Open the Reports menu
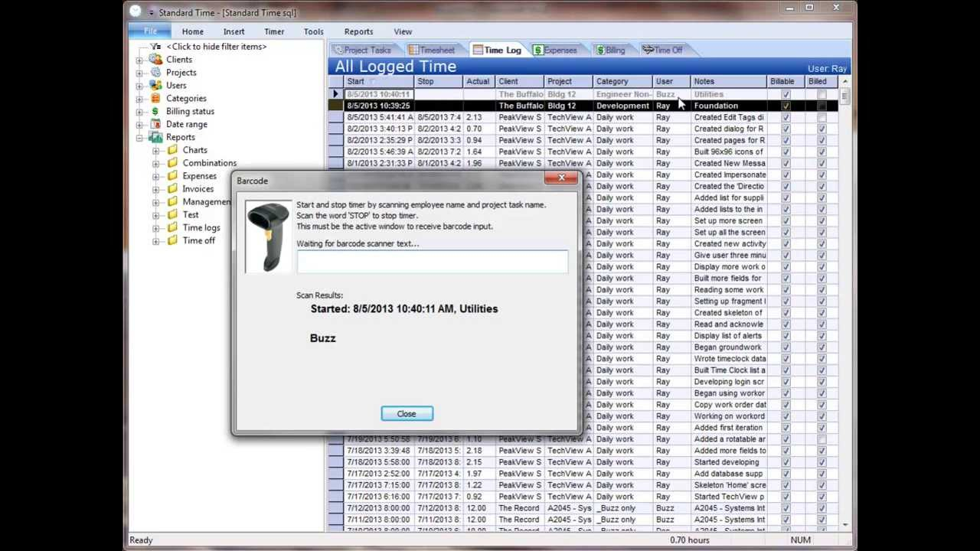This screenshot has height=551, width=980. click(358, 31)
